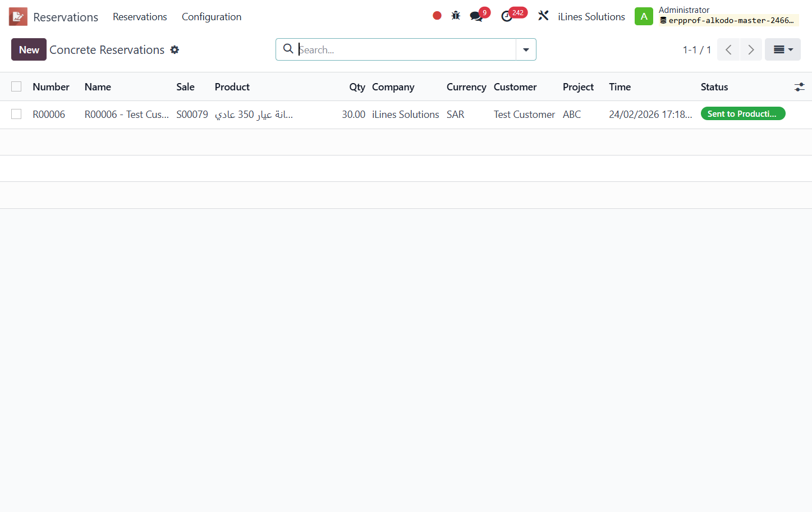The height and width of the screenshot is (512, 812).
Task: Open the list view switcher dropdown
Action: (x=783, y=49)
